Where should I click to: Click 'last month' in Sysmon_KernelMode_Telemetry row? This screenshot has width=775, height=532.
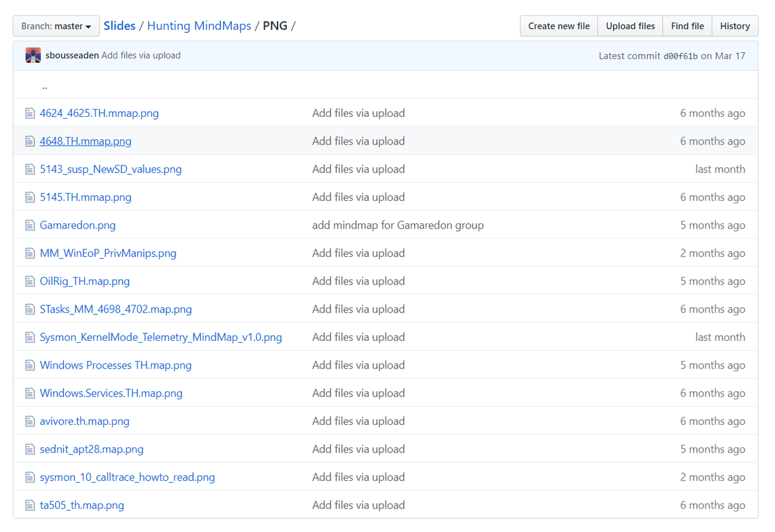pos(720,337)
